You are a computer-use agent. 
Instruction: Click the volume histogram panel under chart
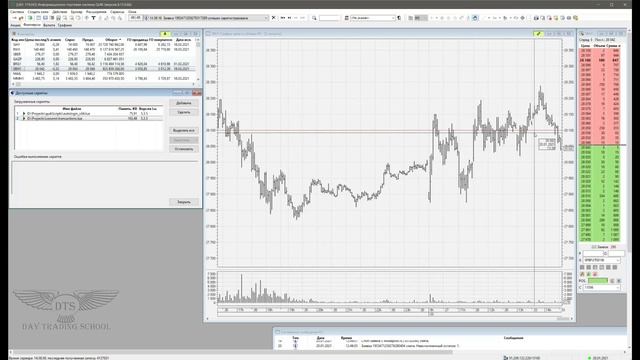pos(389,287)
